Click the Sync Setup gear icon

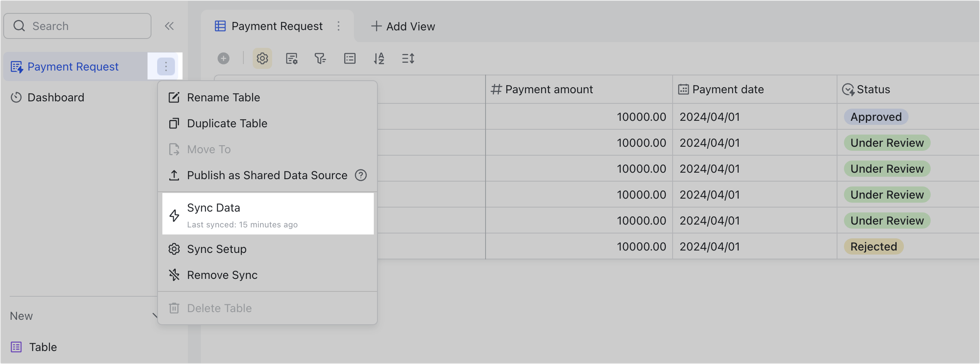[174, 249]
